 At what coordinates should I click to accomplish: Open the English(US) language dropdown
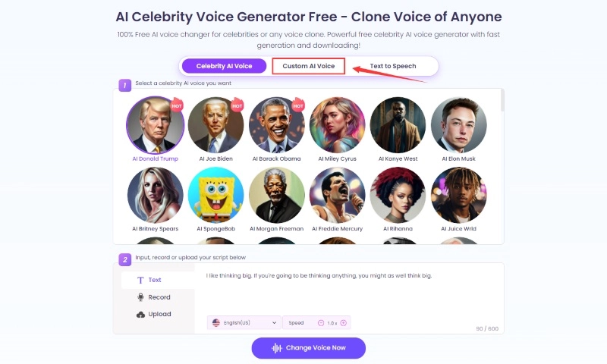click(x=244, y=322)
